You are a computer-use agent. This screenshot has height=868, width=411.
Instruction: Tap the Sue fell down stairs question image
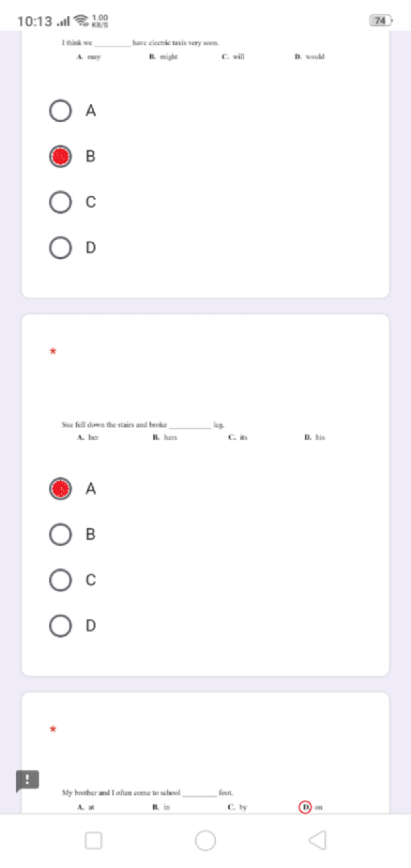pos(193,431)
